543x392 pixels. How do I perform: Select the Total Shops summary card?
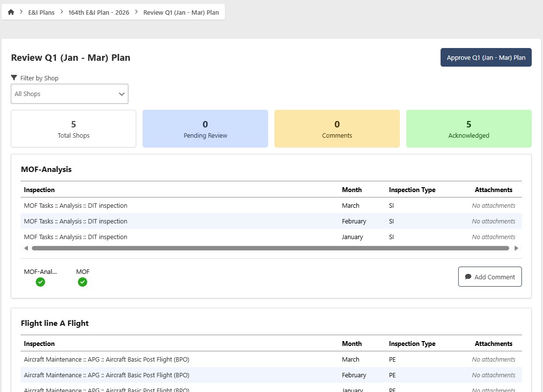coord(74,128)
